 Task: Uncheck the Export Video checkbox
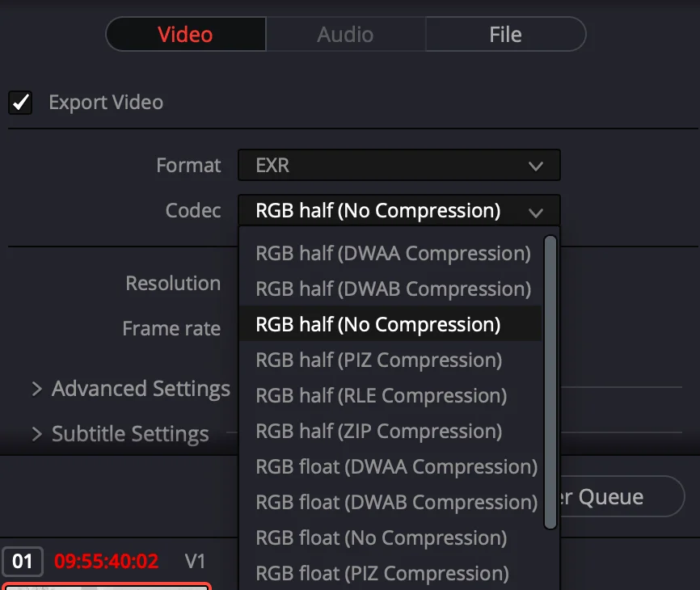coord(20,103)
